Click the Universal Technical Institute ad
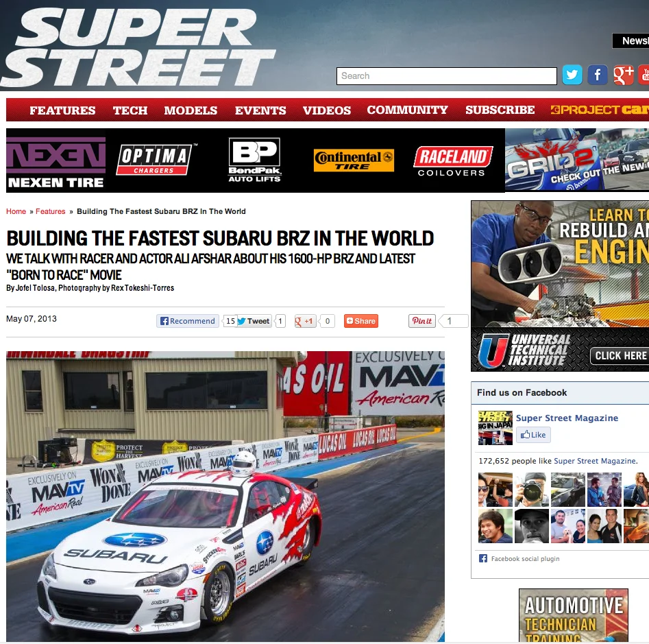 [x=560, y=286]
